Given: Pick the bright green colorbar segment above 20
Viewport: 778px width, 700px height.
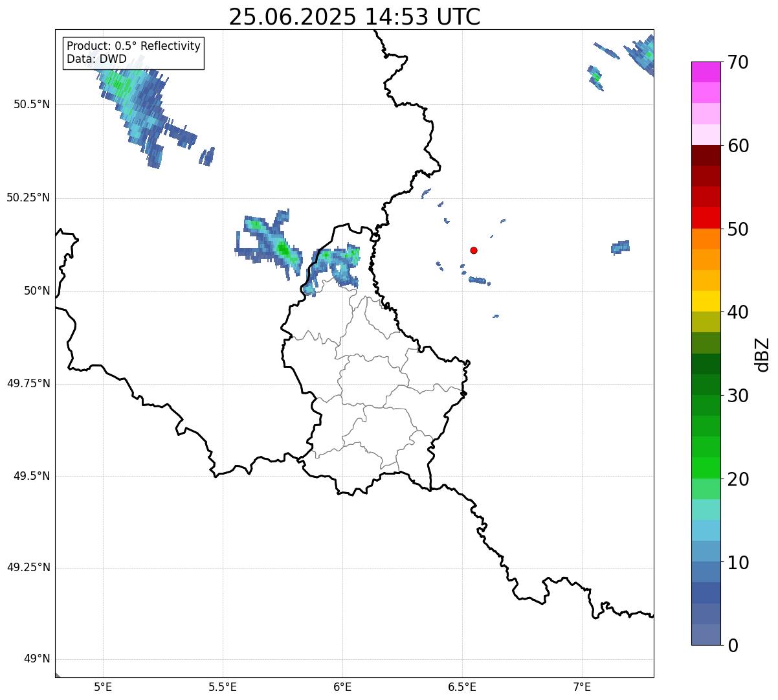Looking at the screenshot, I should click(706, 468).
